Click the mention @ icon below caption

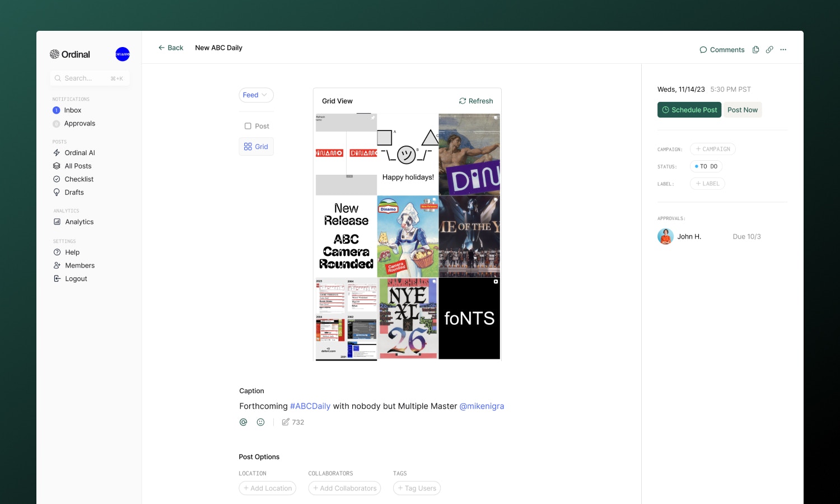coord(243,422)
